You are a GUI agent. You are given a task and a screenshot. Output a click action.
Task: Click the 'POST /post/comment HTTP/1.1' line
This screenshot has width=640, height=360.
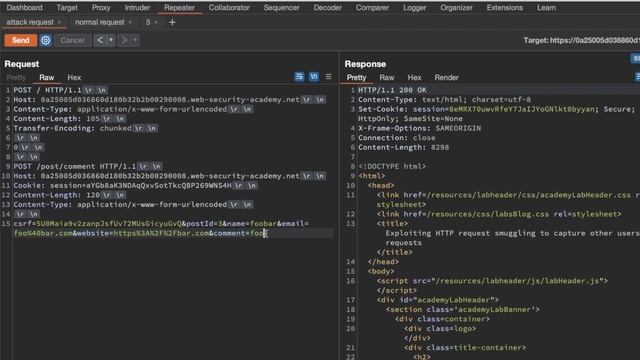(x=88, y=167)
